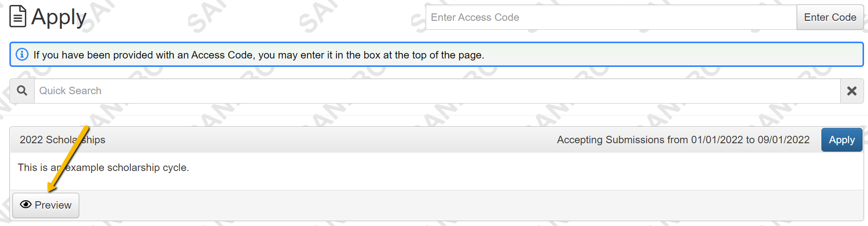This screenshot has width=868, height=226.
Task: Click the yellow arrow annotation pointing to Preview
Action: [68, 159]
